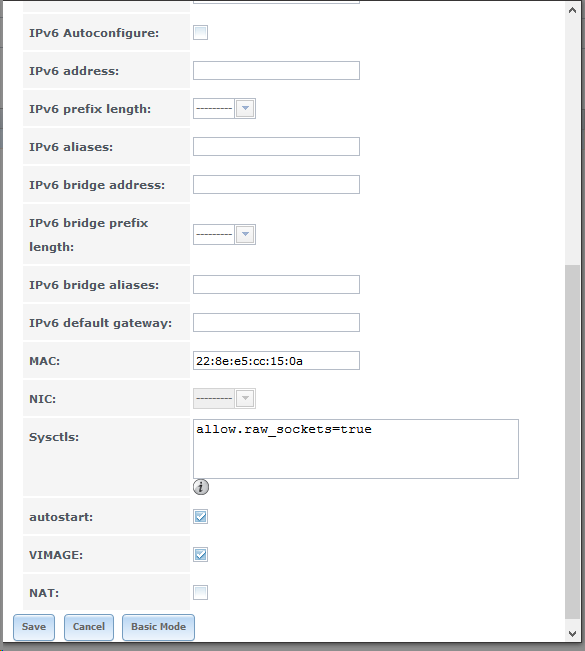Screen dimensions: 585x651
Task: Click the vertical scrollbar thumb
Action: [x=572, y=442]
